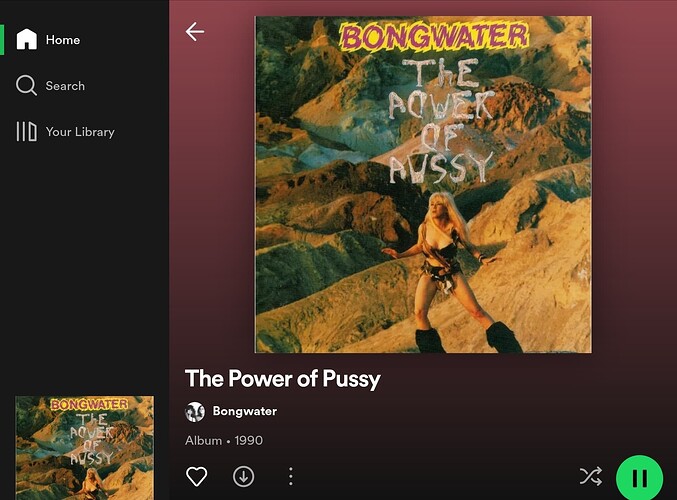Open the Bongwater artist link
This screenshot has width=677, height=500.
point(245,411)
